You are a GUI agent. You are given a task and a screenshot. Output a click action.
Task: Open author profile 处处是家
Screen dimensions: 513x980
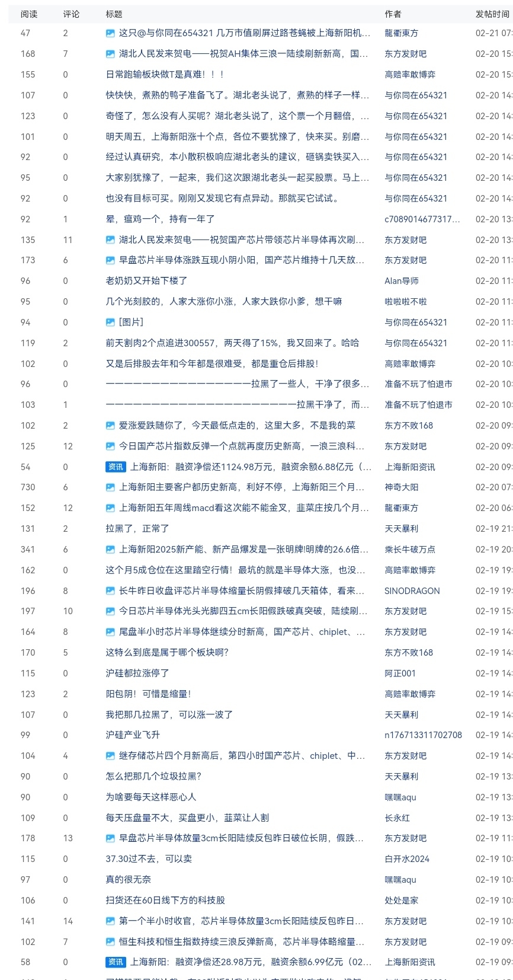click(x=402, y=901)
